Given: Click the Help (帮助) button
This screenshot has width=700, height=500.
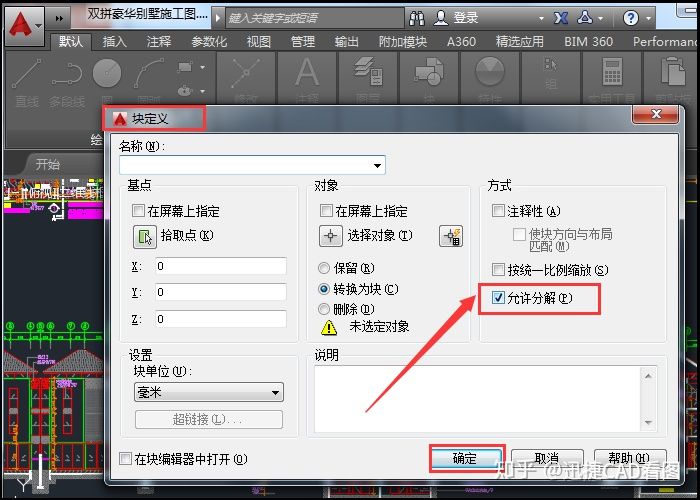Looking at the screenshot, I should click(x=629, y=458).
